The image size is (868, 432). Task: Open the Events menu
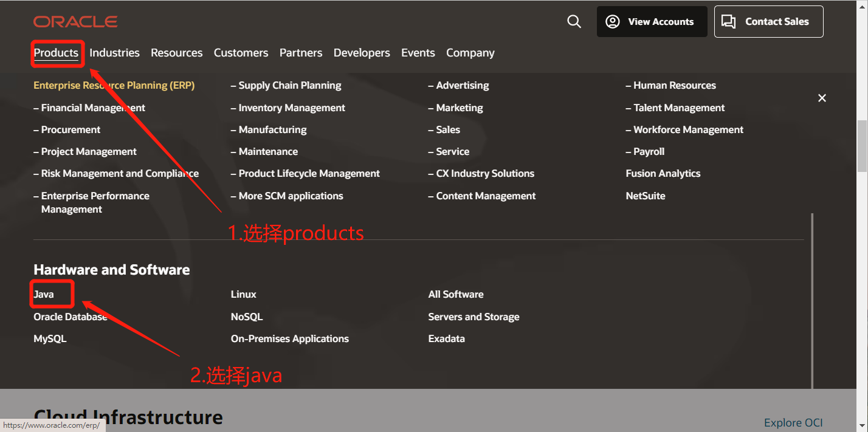pos(418,53)
